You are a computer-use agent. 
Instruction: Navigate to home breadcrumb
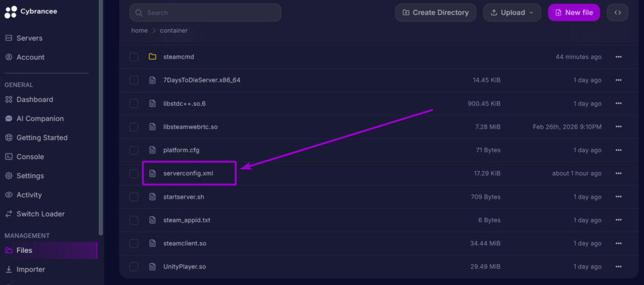point(139,30)
